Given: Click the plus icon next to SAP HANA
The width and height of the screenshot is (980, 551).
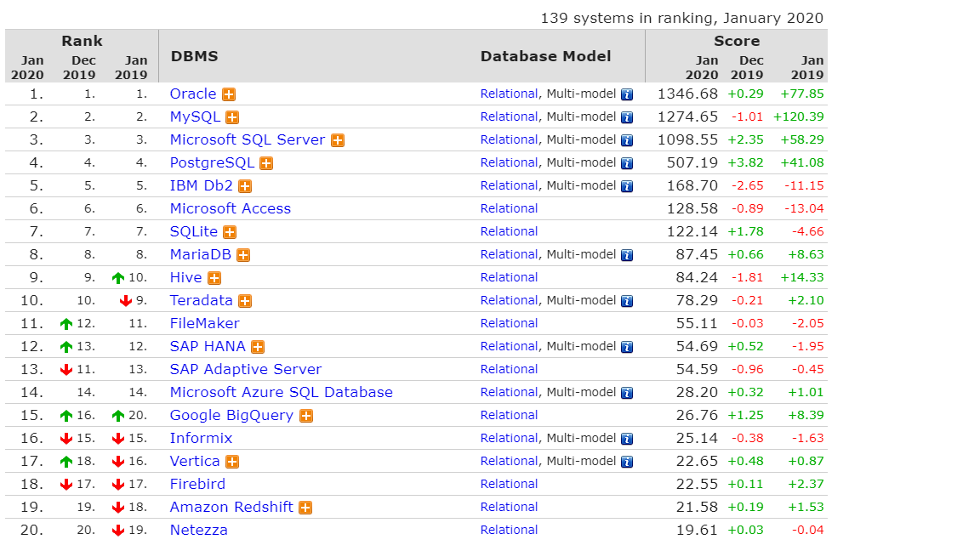Looking at the screenshot, I should pos(258,347).
